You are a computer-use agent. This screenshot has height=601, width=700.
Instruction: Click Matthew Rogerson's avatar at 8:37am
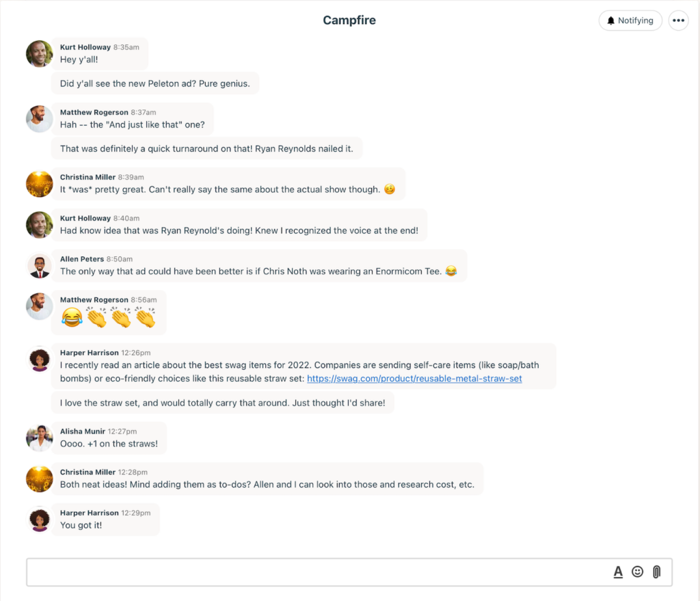pyautogui.click(x=39, y=119)
